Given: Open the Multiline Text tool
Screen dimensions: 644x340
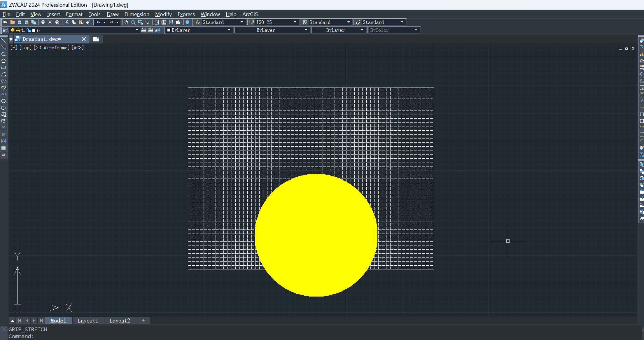Looking at the screenshot, I should pyautogui.click(x=3, y=155).
